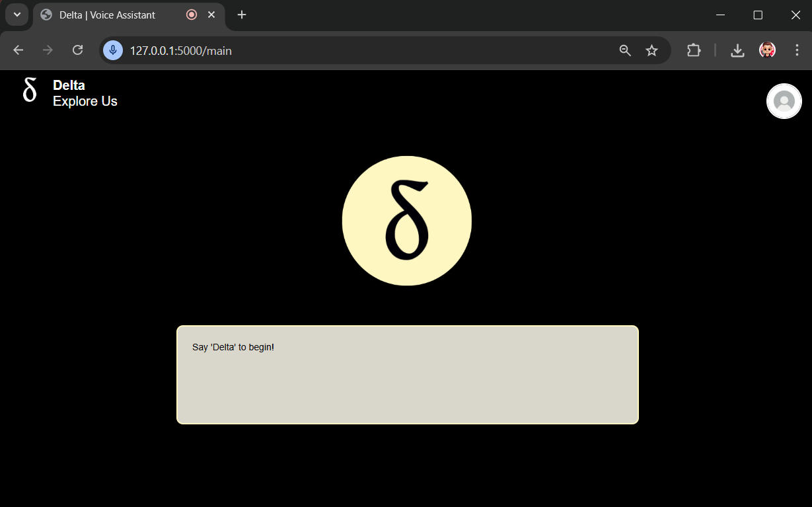
Task: Toggle the bookmark star for this page
Action: pos(652,50)
